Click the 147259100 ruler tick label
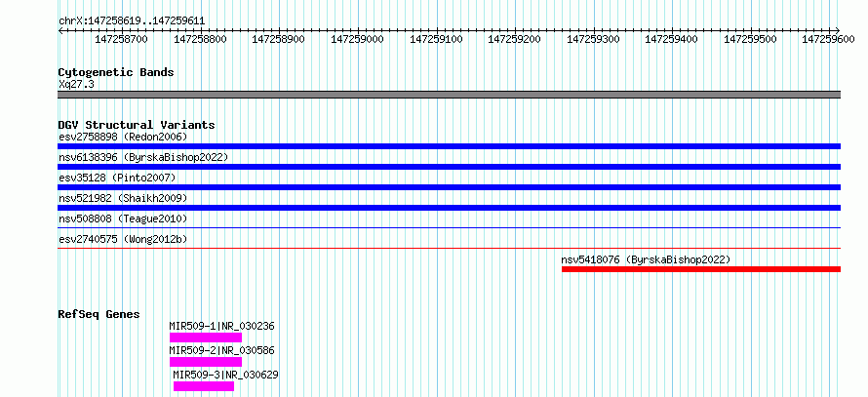The image size is (868, 397). [436, 39]
